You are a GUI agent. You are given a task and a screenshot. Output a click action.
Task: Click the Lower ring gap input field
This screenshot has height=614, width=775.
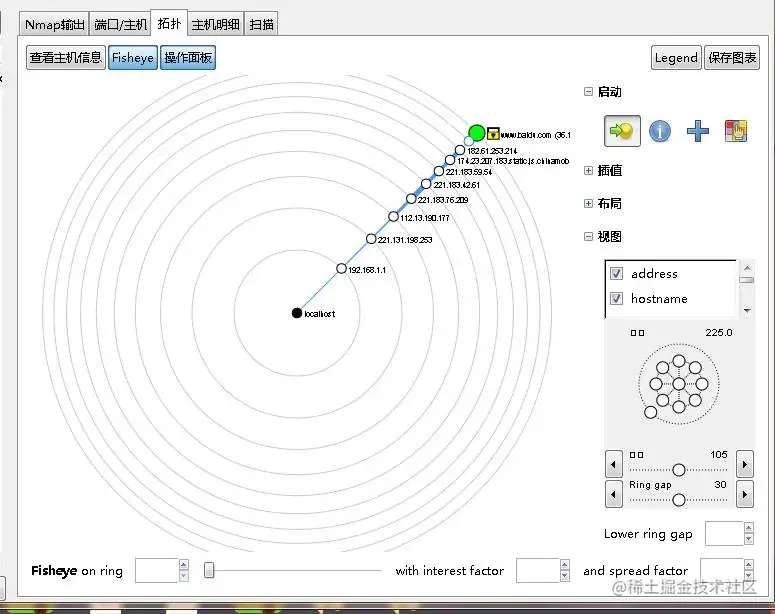pyautogui.click(x=724, y=533)
